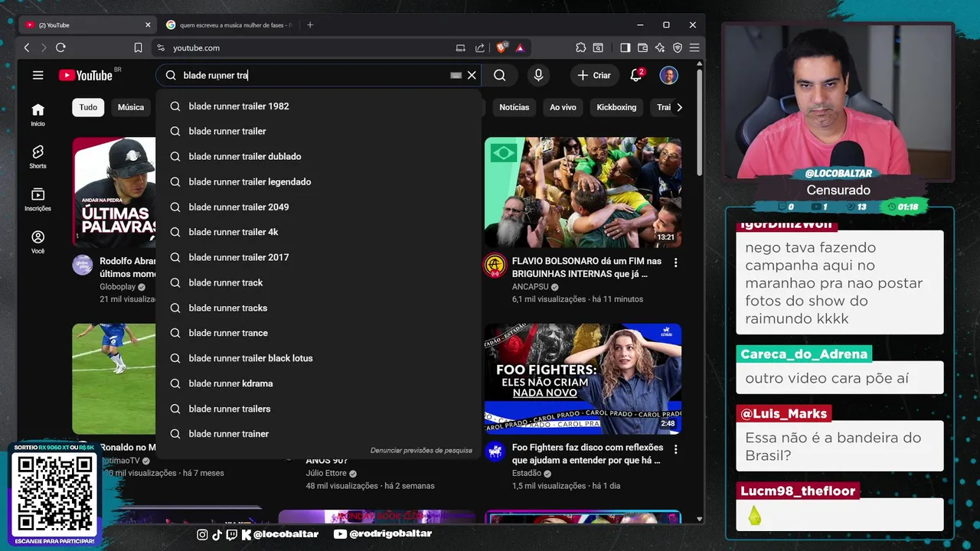
Task: Open the Foo Fighters video thumbnail
Action: click(x=583, y=379)
